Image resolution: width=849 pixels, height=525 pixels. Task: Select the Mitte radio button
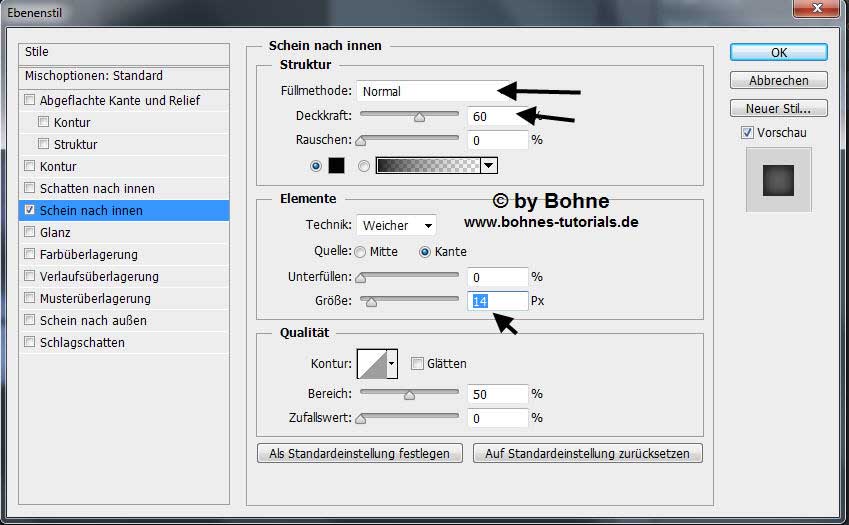tap(360, 252)
